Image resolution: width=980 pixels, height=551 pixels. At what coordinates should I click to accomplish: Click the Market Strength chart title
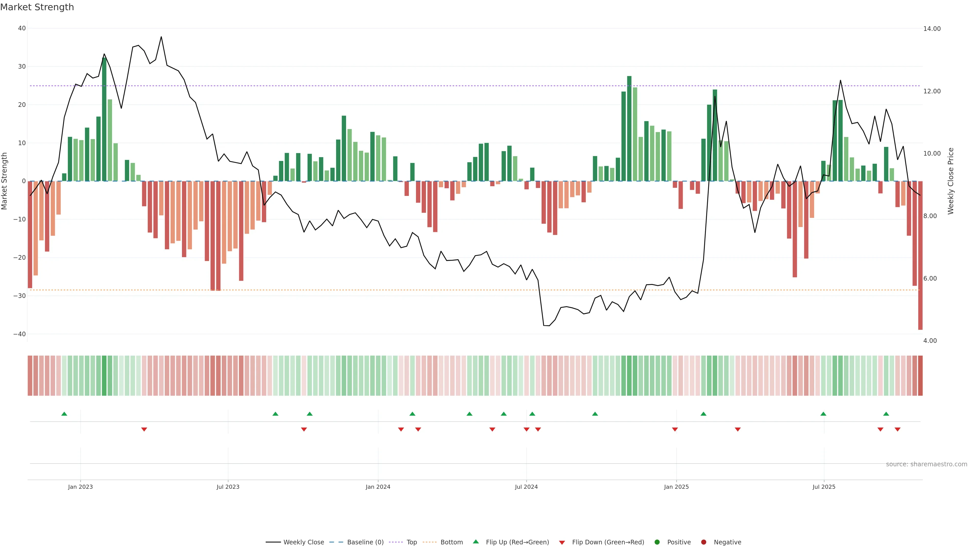tap(37, 7)
